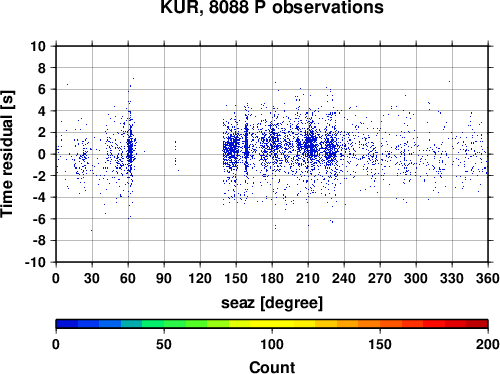Pick the yellow segment near 100 on colorbar

coord(272,324)
